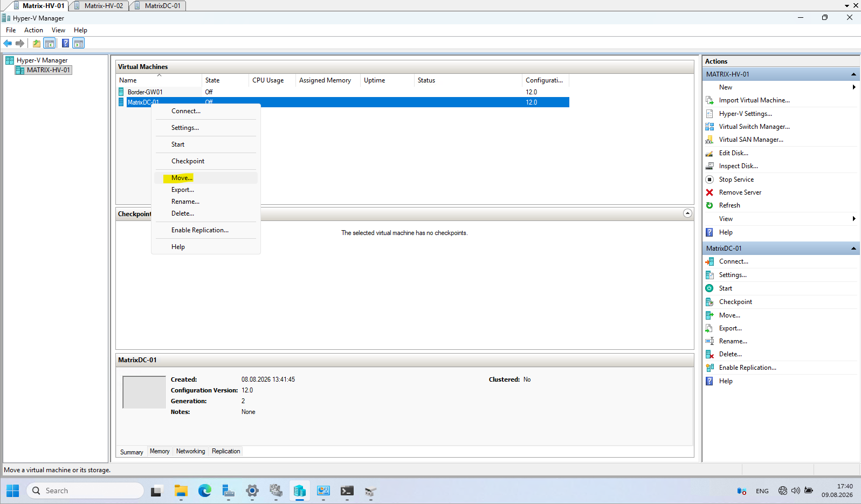Collapse the Checkpoints panel with its chevron

pos(687,213)
